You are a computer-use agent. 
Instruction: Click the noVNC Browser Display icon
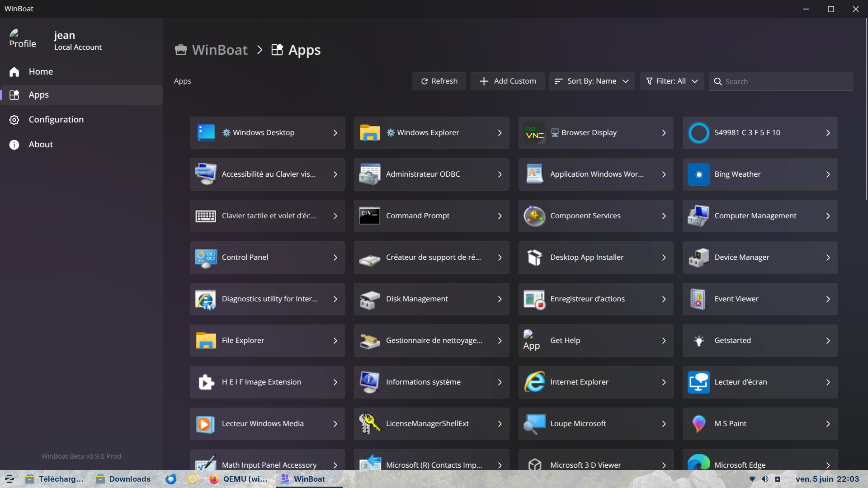(534, 133)
